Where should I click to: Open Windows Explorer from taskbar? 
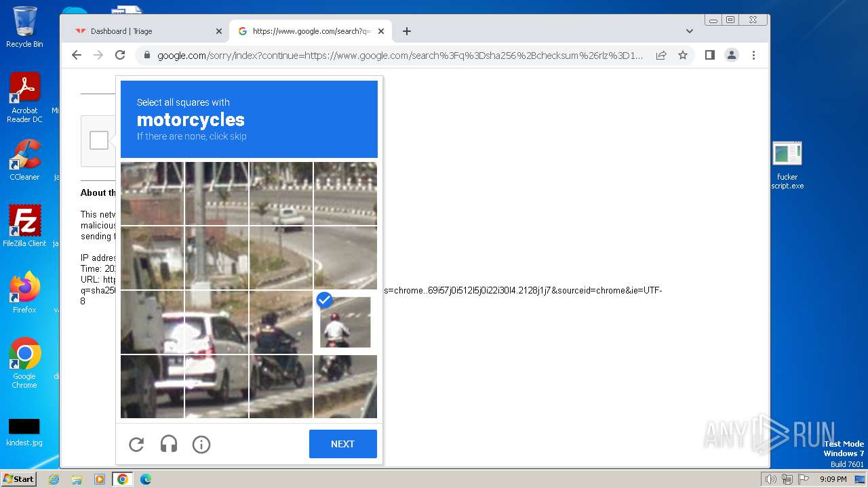77,479
